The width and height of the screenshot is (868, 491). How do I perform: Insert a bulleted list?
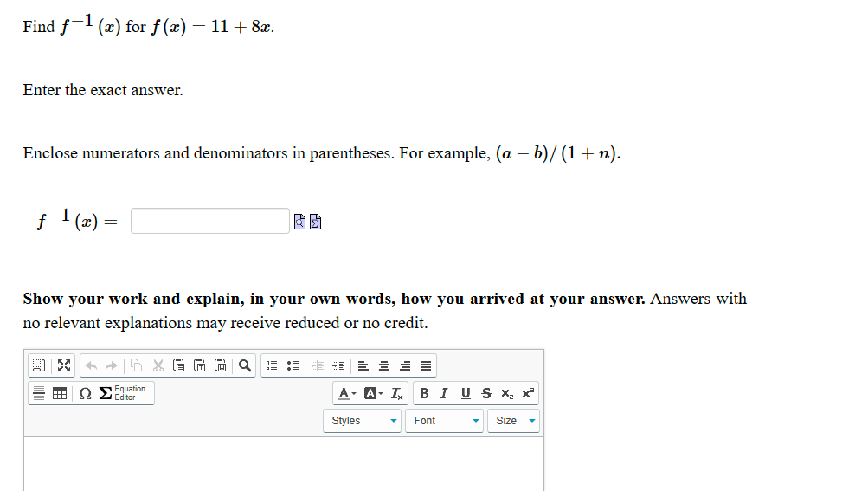(x=293, y=365)
